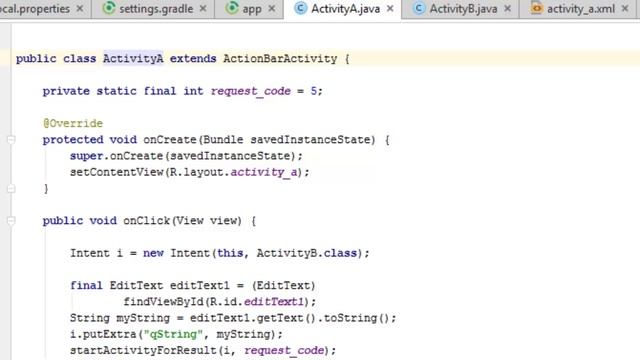Close the ActivityB.java tab
Image resolution: width=640 pixels, height=360 pixels.
click(507, 9)
